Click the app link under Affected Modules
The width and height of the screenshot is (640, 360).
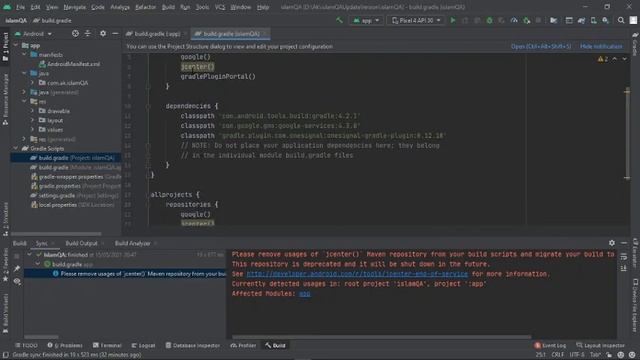click(x=304, y=293)
